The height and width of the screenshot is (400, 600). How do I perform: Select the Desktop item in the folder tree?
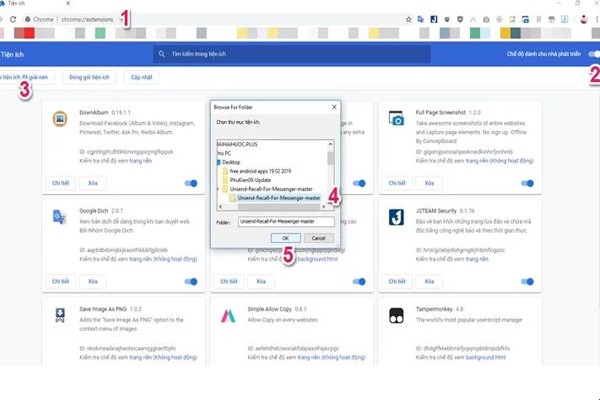pyautogui.click(x=231, y=162)
